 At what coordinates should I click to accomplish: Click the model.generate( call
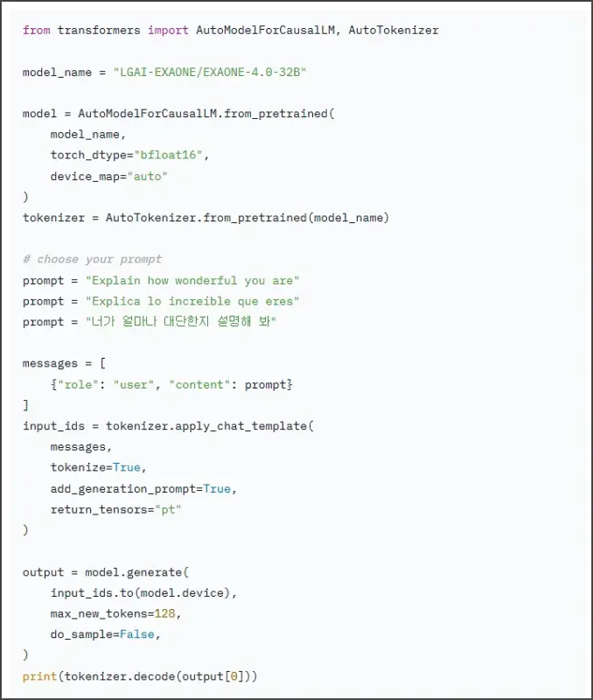[x=137, y=572]
